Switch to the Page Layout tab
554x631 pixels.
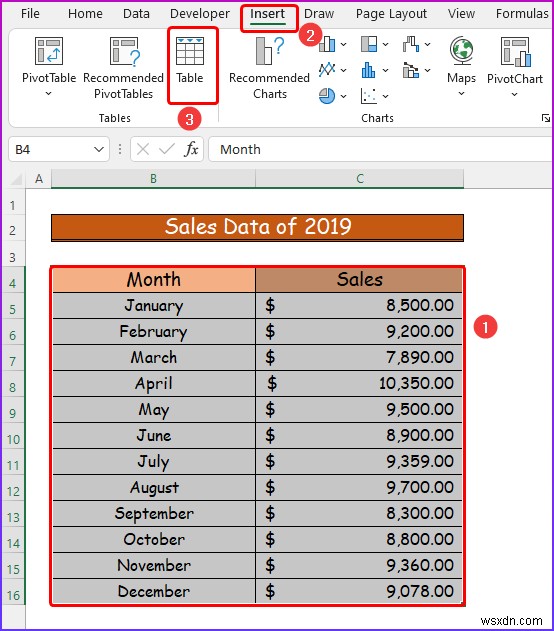391,13
